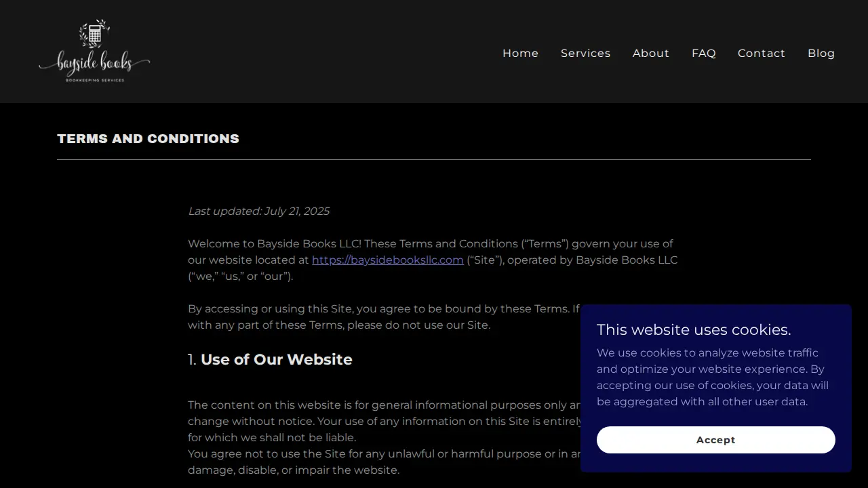Click 'This website uses cookies.' title
Image resolution: width=868 pixels, height=488 pixels.
click(x=694, y=329)
